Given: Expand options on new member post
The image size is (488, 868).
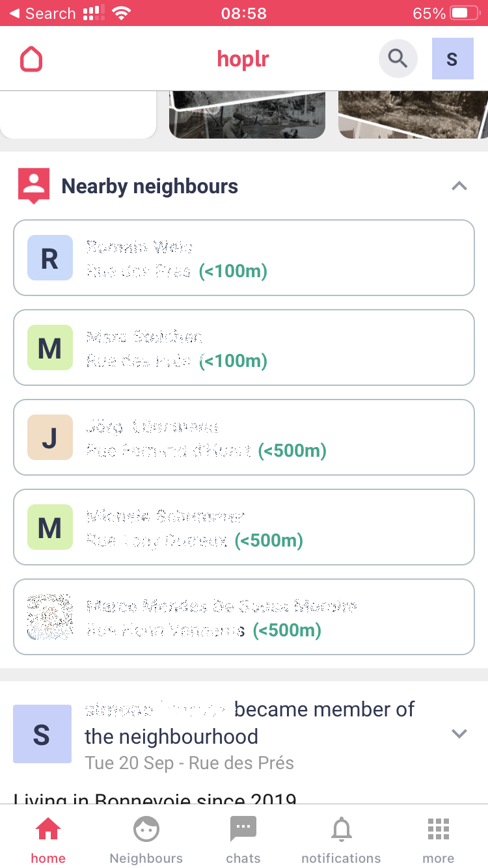Looking at the screenshot, I should (x=459, y=733).
